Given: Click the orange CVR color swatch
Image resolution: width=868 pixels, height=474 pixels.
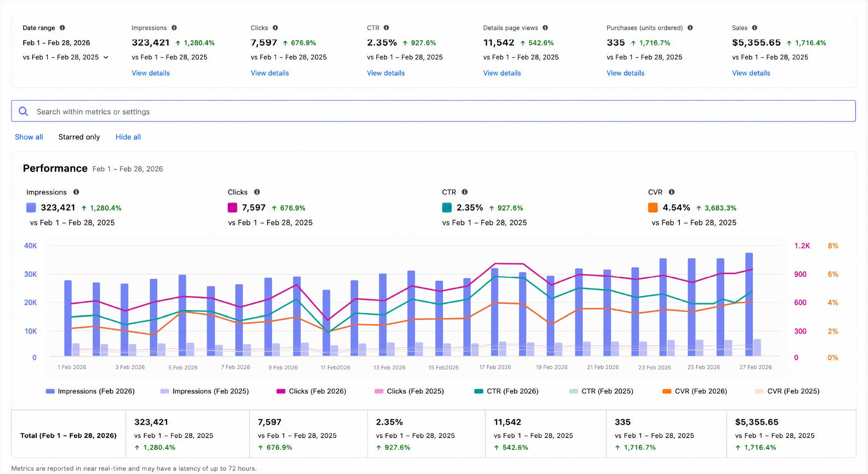Looking at the screenshot, I should [653, 208].
